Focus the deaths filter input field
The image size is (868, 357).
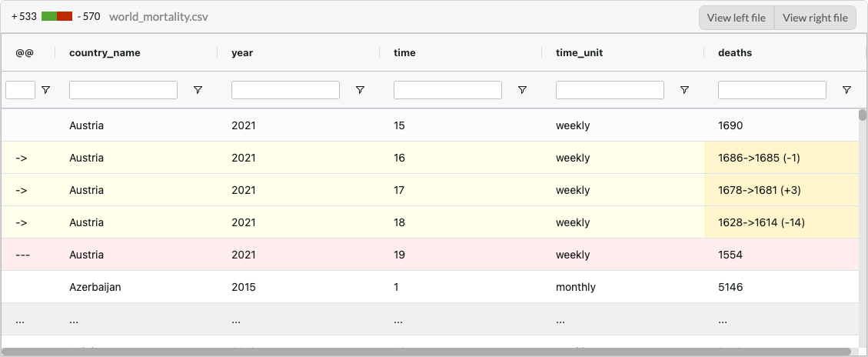(x=772, y=91)
